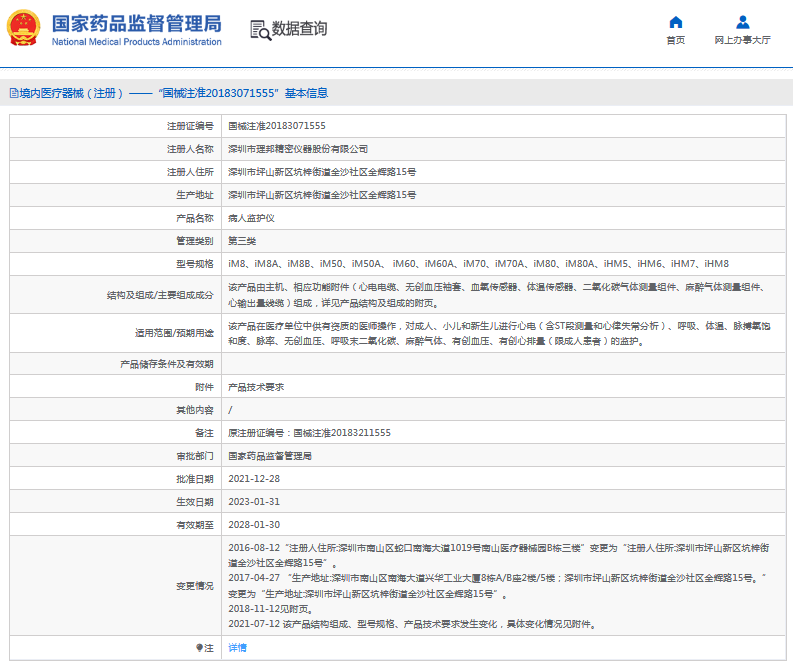The image size is (793, 668).
Task: Select original number 国械注准20183211555 remark
Action: click(x=309, y=433)
